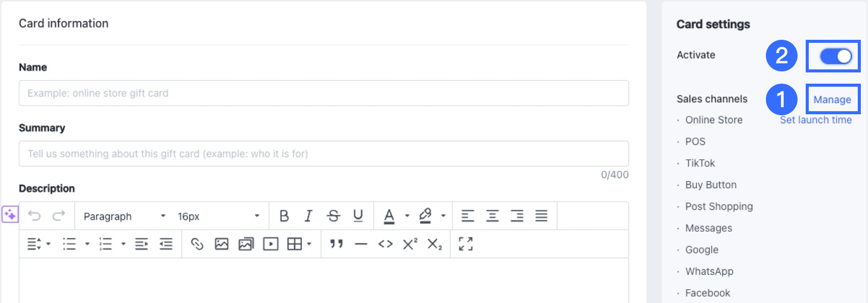Undo the last edit
The image size is (868, 303).
(34, 216)
